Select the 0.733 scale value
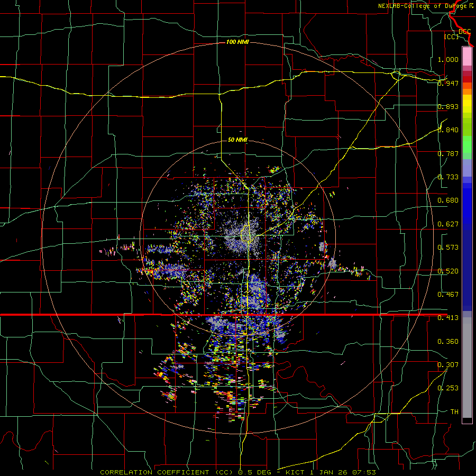Viewport: 476px width, 476px height. pos(448,177)
